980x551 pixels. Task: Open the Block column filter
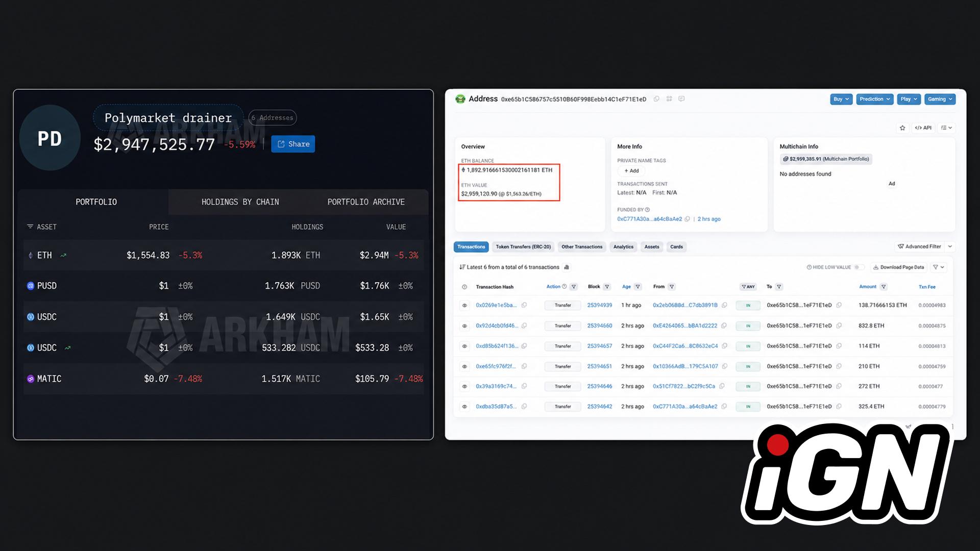607,287
